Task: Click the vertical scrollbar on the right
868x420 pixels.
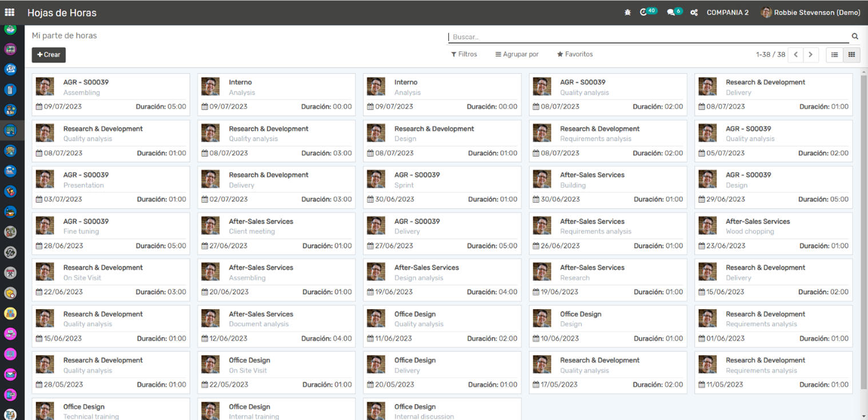Action: coord(863,229)
